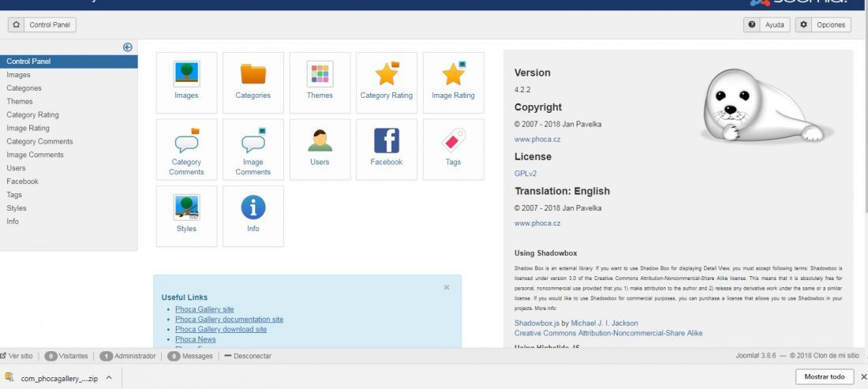This screenshot has width=868, height=389.
Task: Follow the Phoca Gallery download site link
Action: click(221, 329)
